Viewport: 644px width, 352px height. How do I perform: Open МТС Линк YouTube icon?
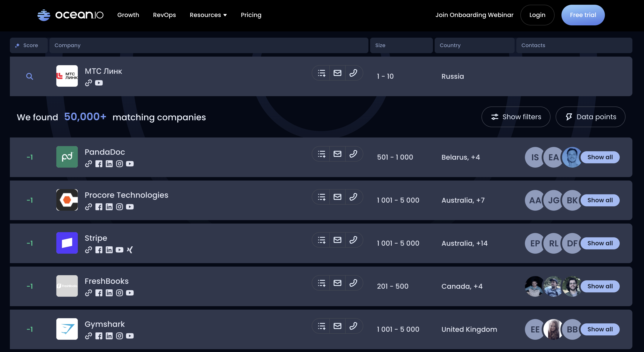tap(99, 83)
